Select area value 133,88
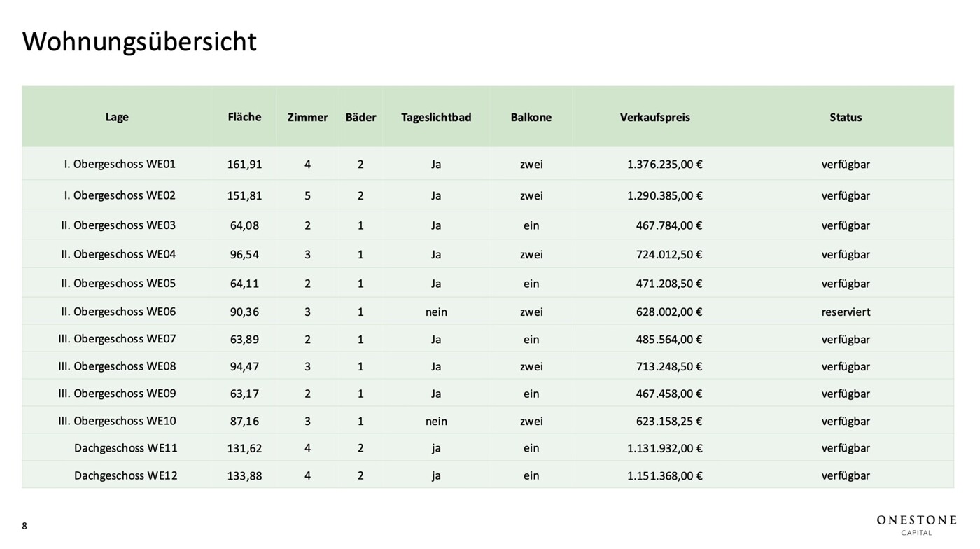 tap(244, 475)
